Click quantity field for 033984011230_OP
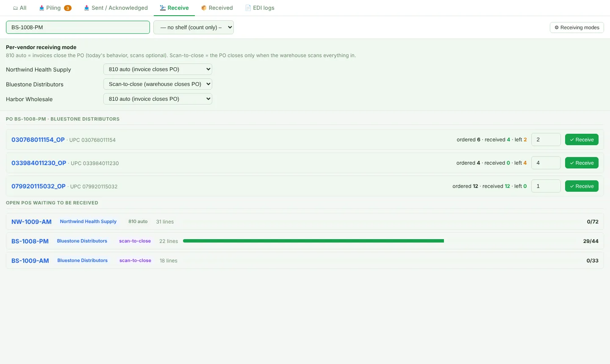Viewport: 610px width, 364px height. (x=546, y=163)
